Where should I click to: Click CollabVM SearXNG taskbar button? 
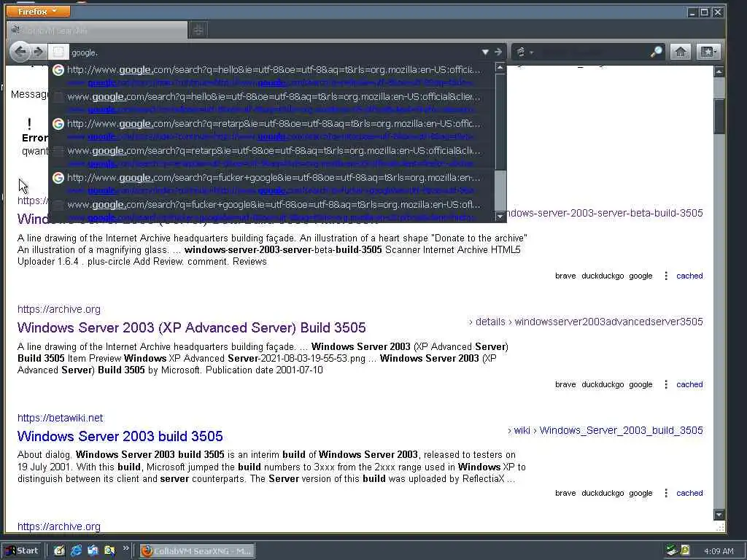pyautogui.click(x=197, y=551)
